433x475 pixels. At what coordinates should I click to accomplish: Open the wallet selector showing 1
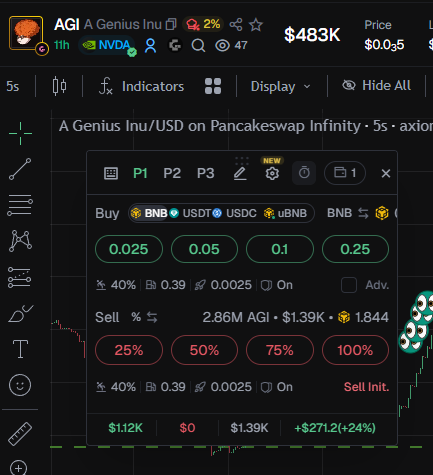pyautogui.click(x=345, y=173)
